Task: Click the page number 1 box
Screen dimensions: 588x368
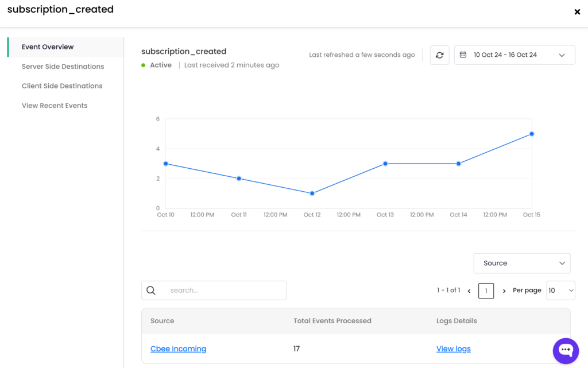Action: (486, 291)
